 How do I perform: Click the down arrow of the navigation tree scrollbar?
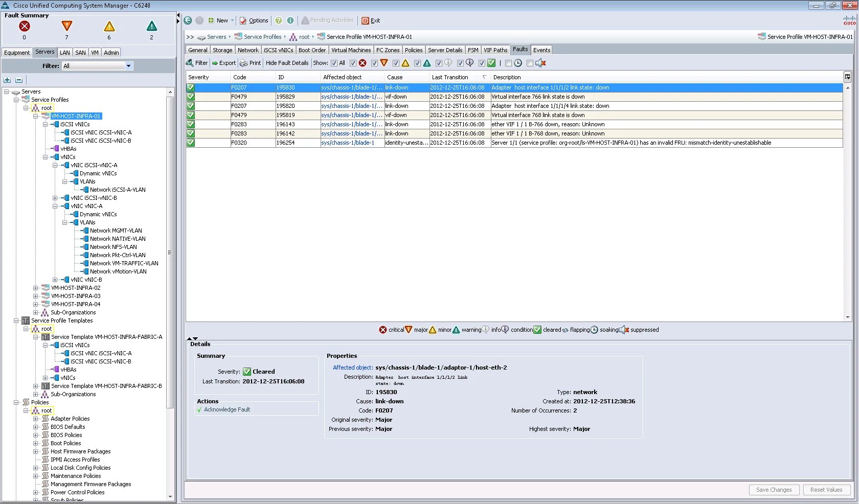click(x=170, y=496)
